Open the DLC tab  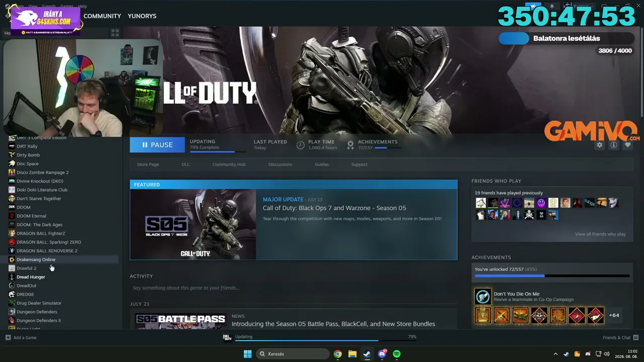[186, 164]
